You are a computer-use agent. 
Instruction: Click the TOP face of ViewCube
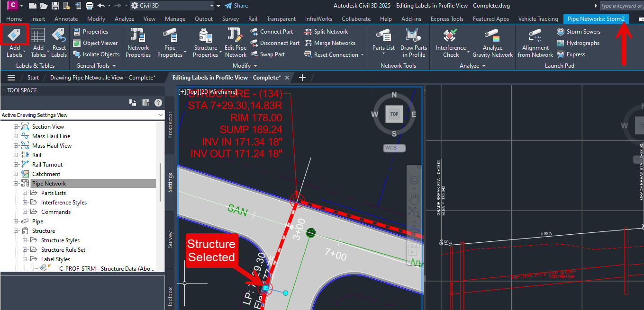click(x=394, y=114)
